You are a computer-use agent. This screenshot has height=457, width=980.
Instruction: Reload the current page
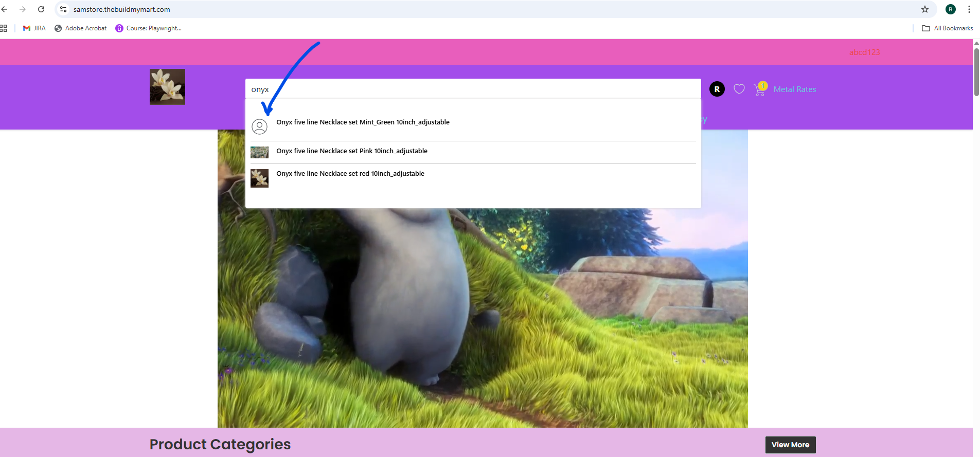click(x=41, y=9)
